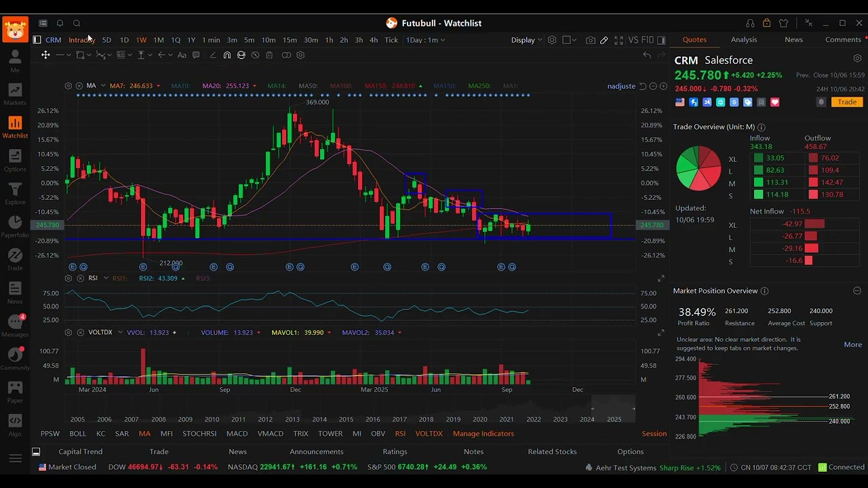The height and width of the screenshot is (488, 868).
Task: Click the headset customer service icon
Action: pos(750,23)
